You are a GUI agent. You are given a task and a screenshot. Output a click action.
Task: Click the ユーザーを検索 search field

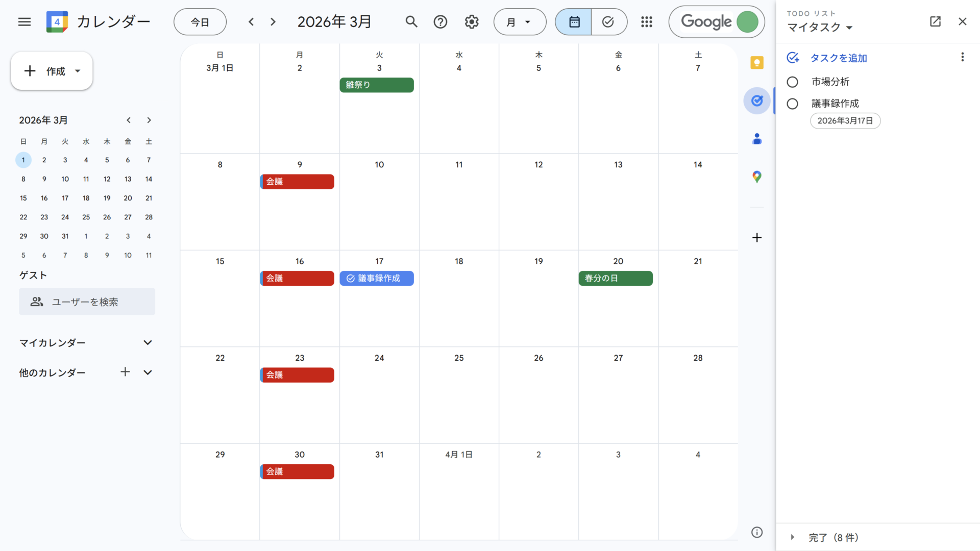(x=87, y=302)
